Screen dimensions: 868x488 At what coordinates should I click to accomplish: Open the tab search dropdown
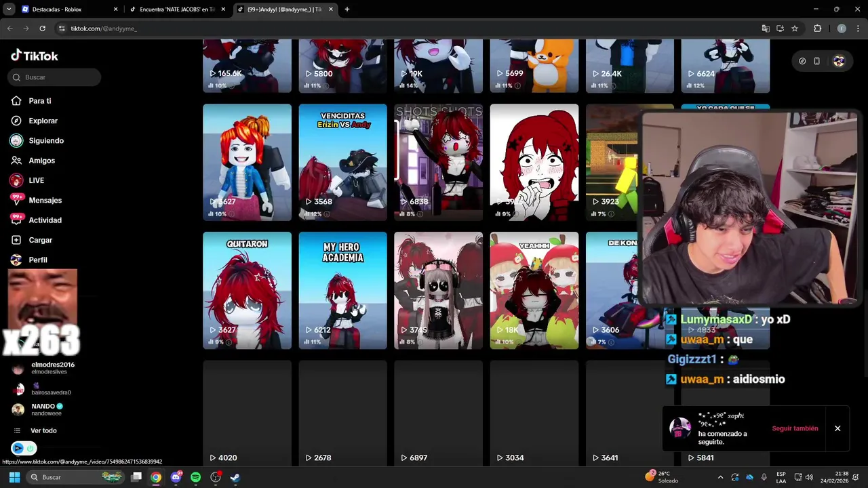(9, 9)
